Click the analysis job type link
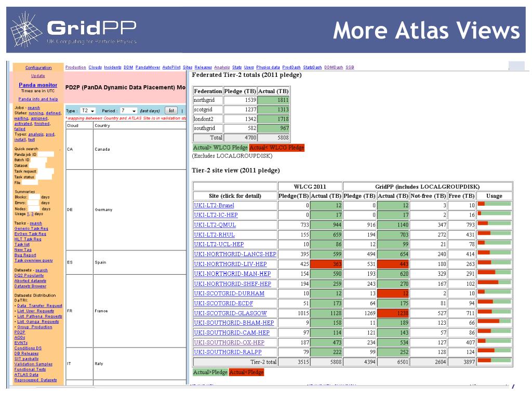Image resolution: width=532 pixels, height=399 pixels. [36, 135]
